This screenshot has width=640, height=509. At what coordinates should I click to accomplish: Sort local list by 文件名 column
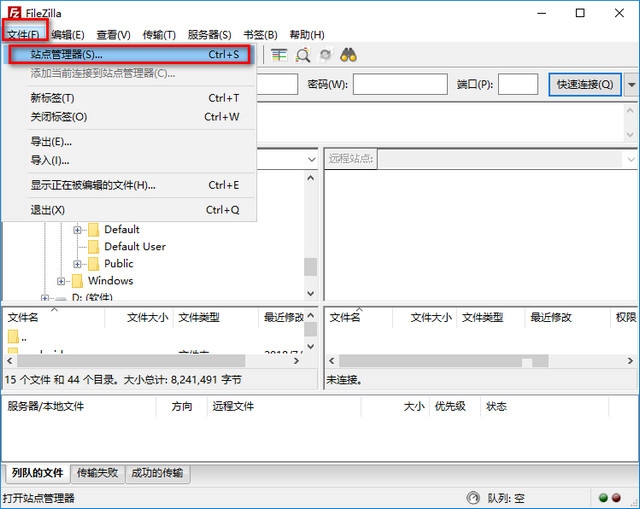[x=54, y=318]
